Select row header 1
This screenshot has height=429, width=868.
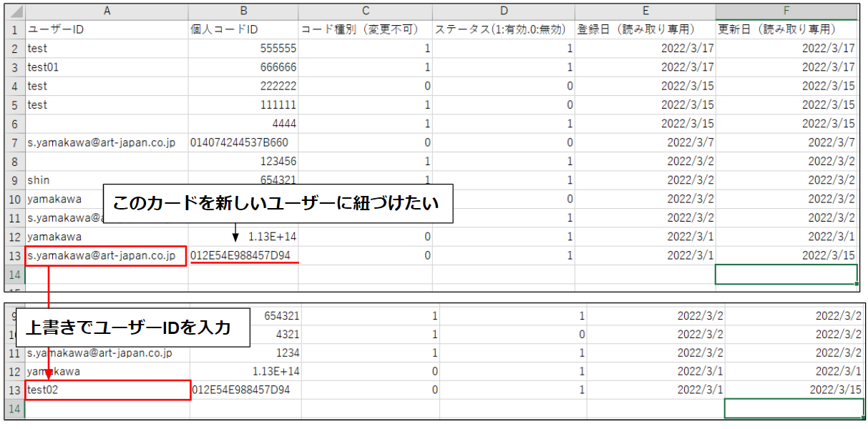14,30
